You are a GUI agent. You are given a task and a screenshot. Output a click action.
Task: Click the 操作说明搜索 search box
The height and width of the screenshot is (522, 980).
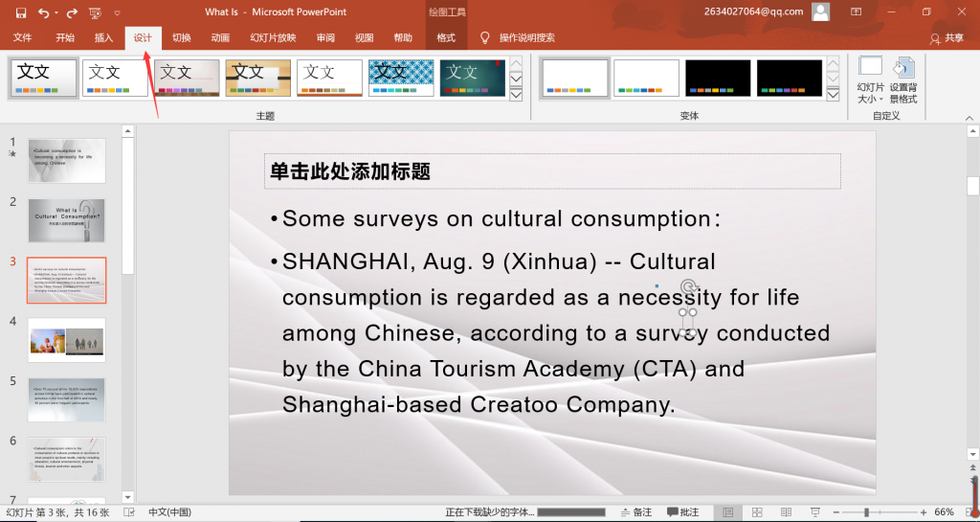point(527,37)
